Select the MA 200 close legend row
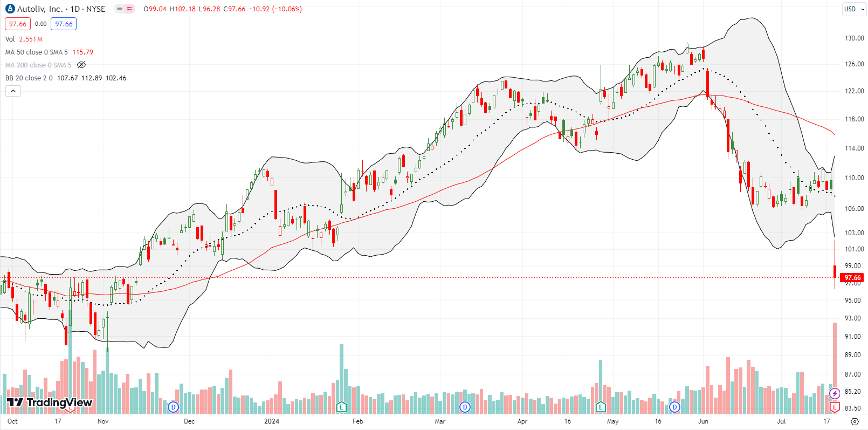 38,65
